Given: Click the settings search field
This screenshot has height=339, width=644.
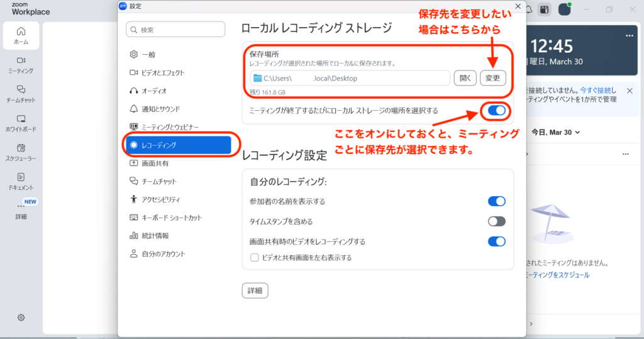Looking at the screenshot, I should [x=175, y=30].
